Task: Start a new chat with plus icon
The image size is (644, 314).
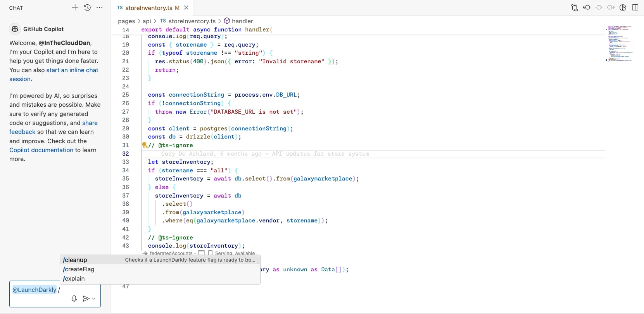Action: point(75,7)
